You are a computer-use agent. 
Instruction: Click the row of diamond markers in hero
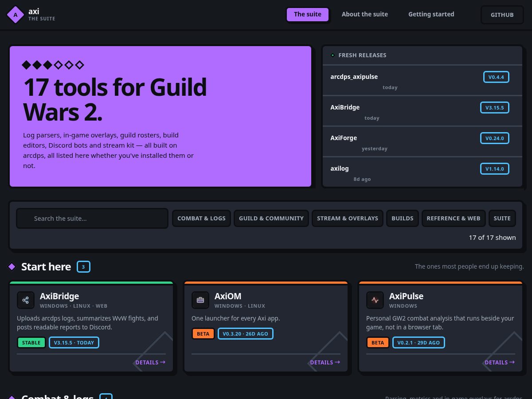point(53,66)
